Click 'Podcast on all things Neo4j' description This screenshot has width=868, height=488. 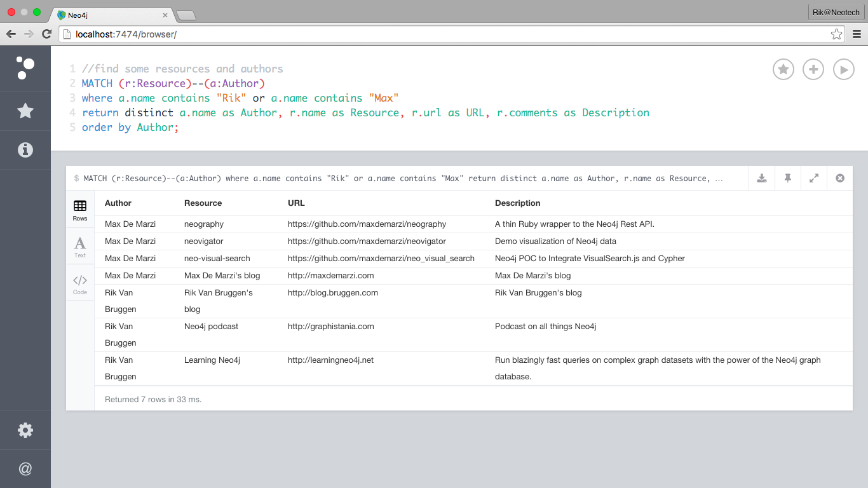[546, 327]
